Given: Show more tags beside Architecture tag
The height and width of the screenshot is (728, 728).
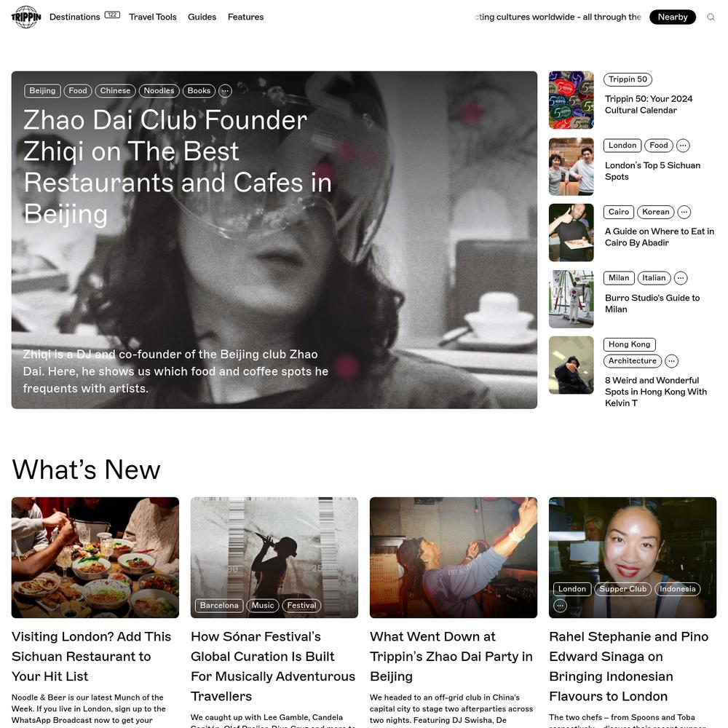Looking at the screenshot, I should tap(671, 361).
